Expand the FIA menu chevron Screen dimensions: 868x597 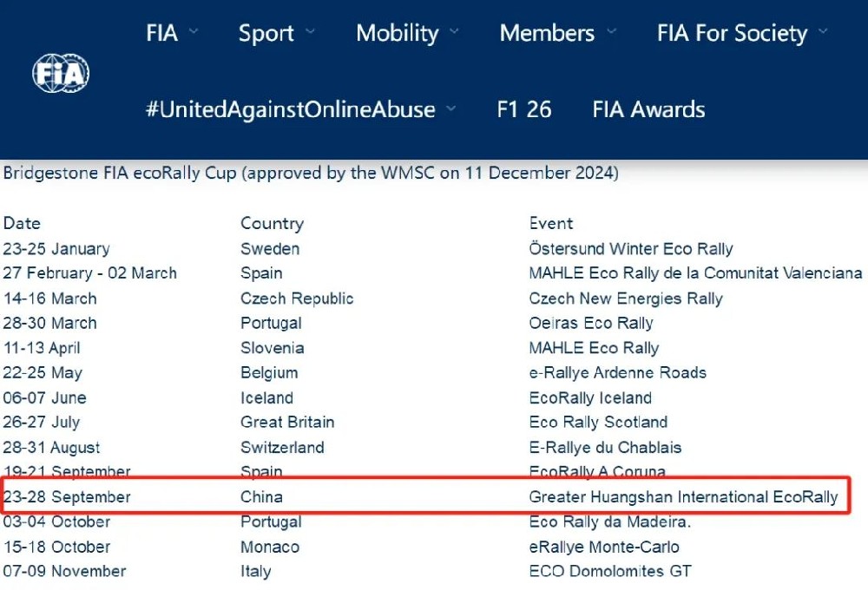pos(194,33)
